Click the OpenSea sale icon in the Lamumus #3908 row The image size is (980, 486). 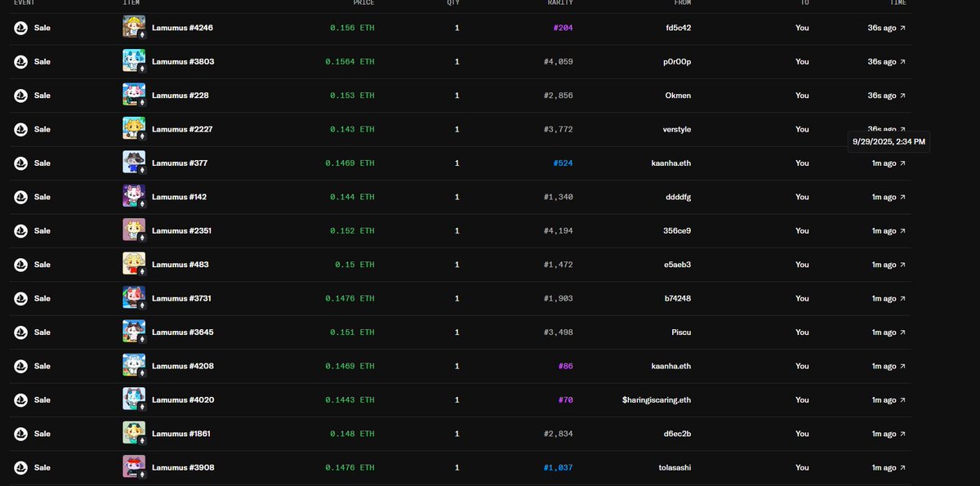tap(21, 468)
